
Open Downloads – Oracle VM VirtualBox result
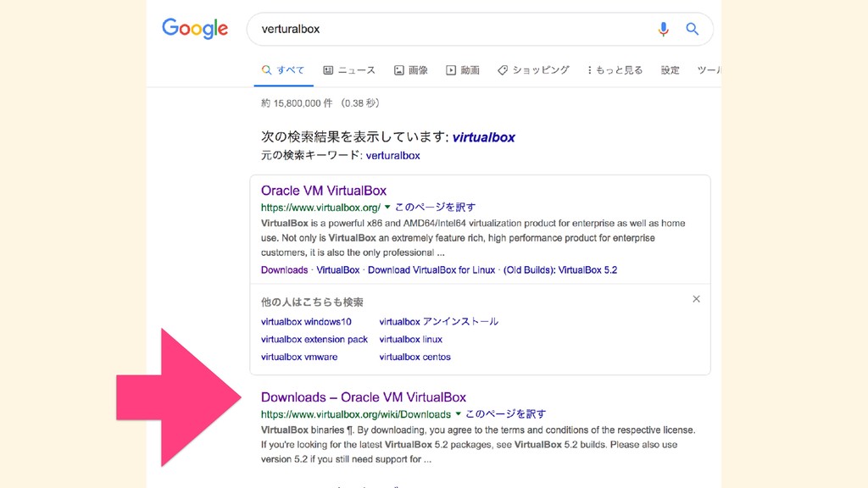pos(363,397)
